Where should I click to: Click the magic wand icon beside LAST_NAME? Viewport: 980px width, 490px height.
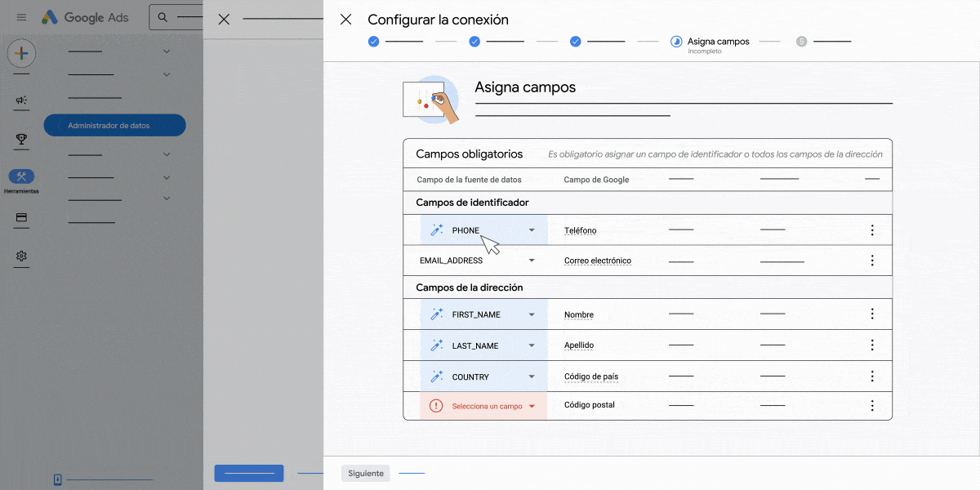point(437,345)
